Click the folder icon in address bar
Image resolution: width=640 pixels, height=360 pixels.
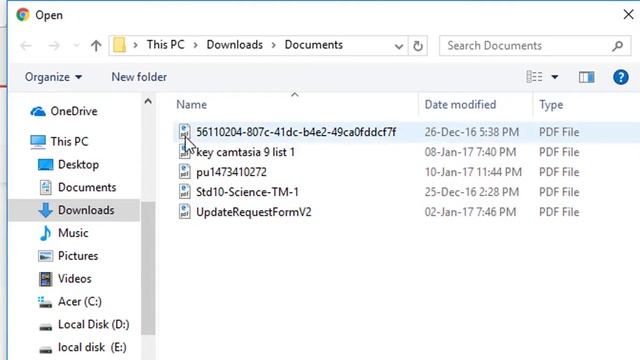[x=119, y=45]
